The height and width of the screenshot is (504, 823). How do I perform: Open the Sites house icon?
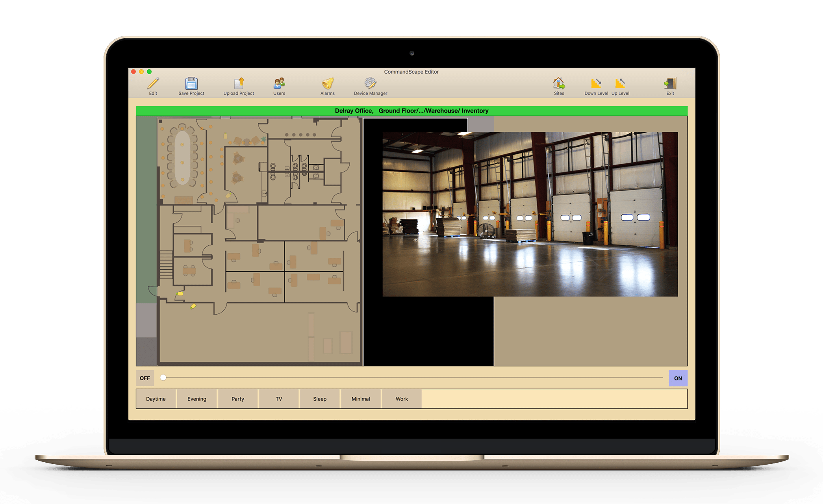(559, 83)
